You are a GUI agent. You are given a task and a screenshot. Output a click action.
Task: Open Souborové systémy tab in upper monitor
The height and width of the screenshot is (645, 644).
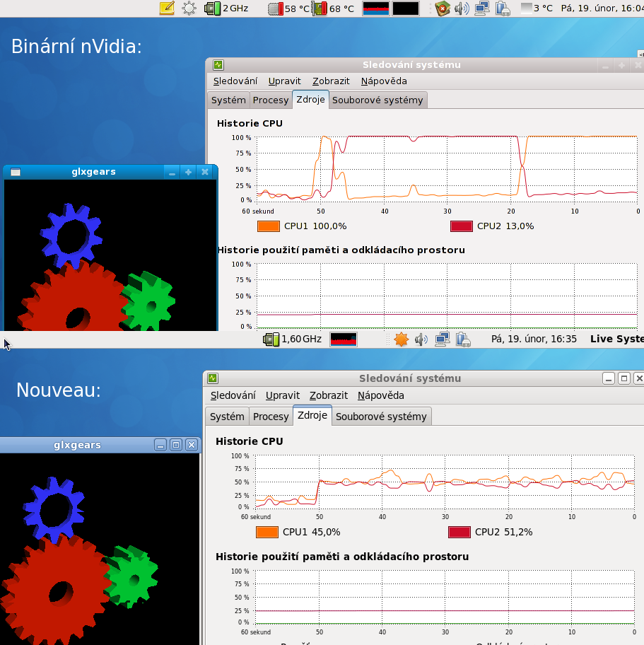click(x=377, y=100)
